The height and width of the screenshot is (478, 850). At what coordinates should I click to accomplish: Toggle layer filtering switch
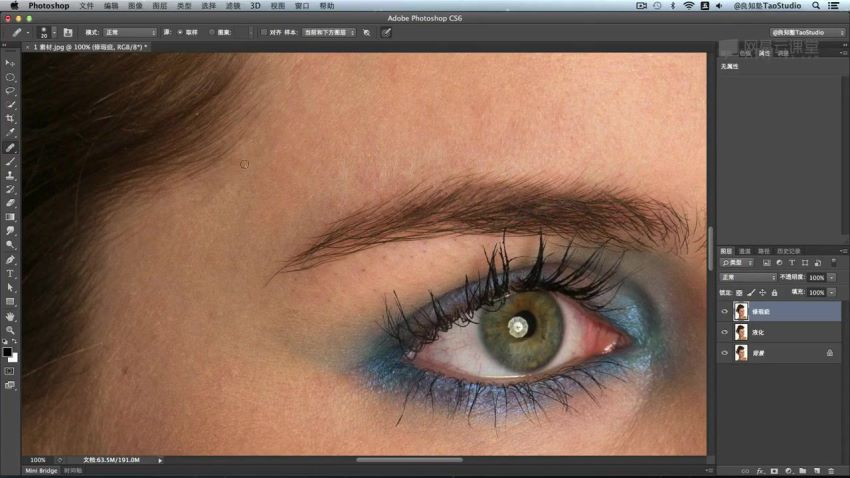coord(834,263)
